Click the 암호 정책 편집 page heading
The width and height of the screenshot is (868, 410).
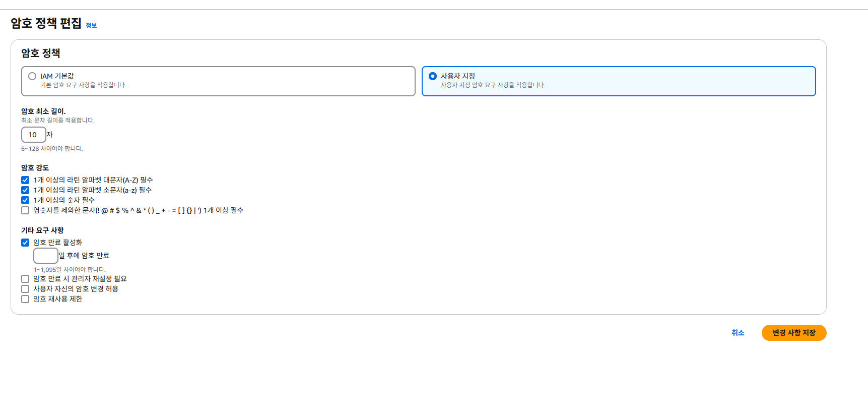pos(46,23)
